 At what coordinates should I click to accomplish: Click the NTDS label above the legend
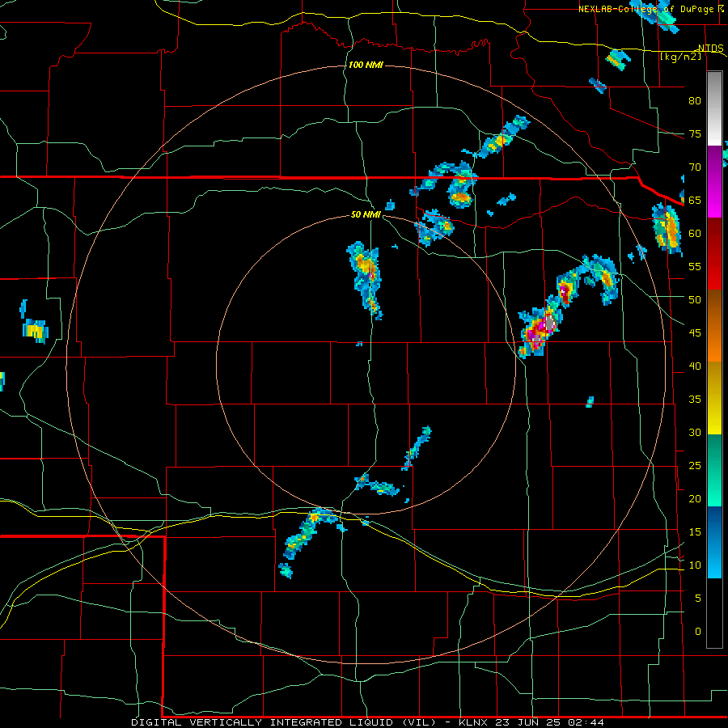(x=711, y=49)
